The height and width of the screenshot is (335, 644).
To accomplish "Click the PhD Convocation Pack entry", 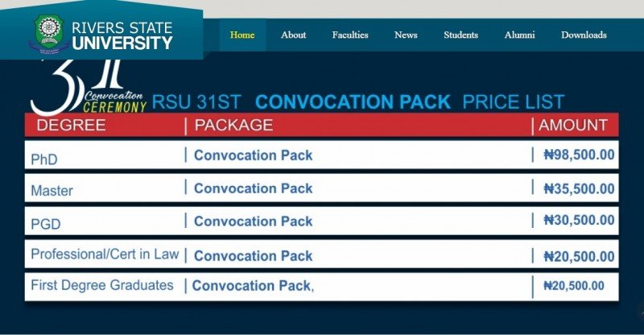I will click(x=253, y=155).
